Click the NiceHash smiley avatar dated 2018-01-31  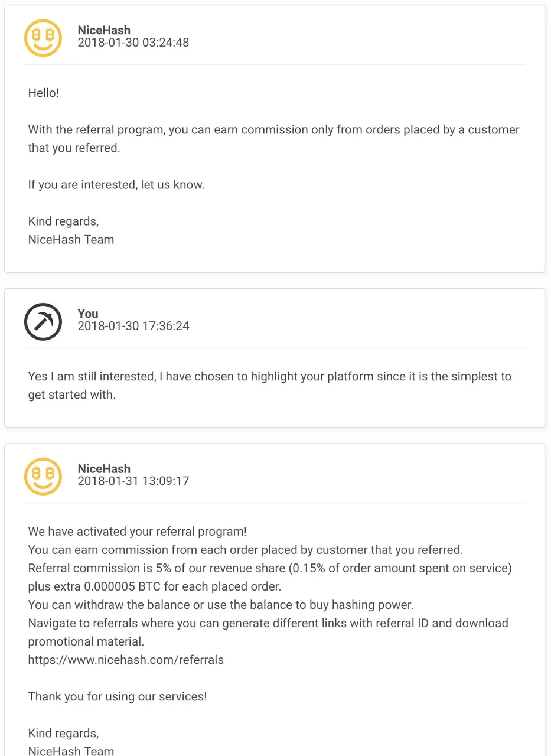coord(43,476)
